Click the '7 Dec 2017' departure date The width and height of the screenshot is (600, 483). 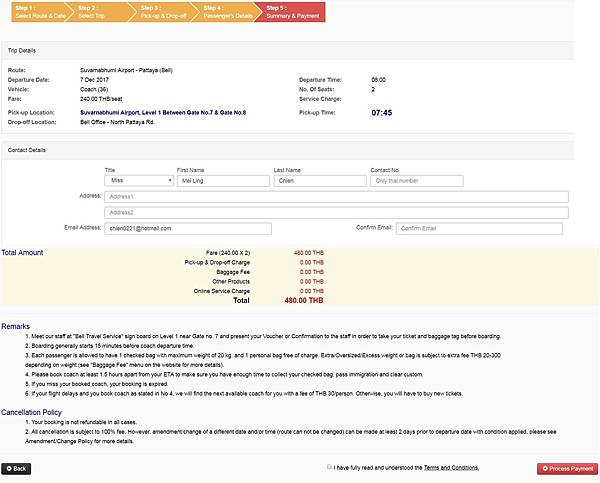click(94, 80)
